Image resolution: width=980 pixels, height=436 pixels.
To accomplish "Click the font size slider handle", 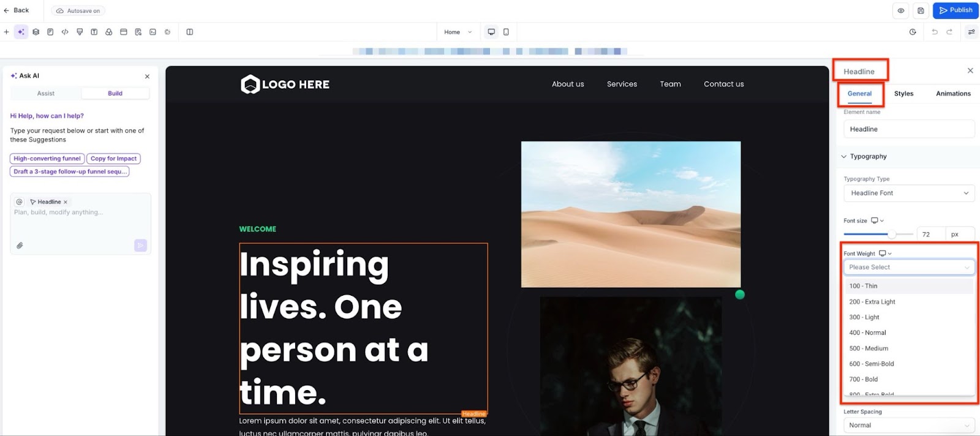I will pyautogui.click(x=892, y=235).
